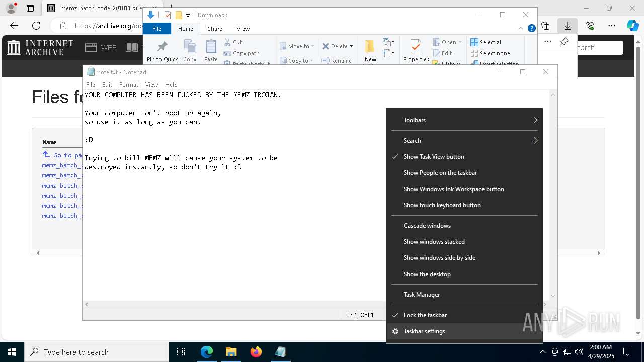
Task: Open Notepad Edit menu
Action: [107, 85]
